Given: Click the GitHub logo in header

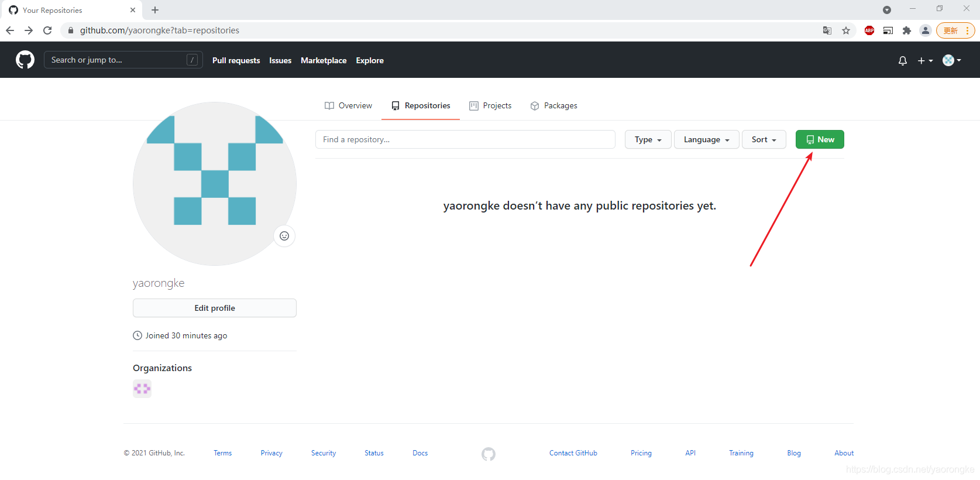Looking at the screenshot, I should click(25, 60).
